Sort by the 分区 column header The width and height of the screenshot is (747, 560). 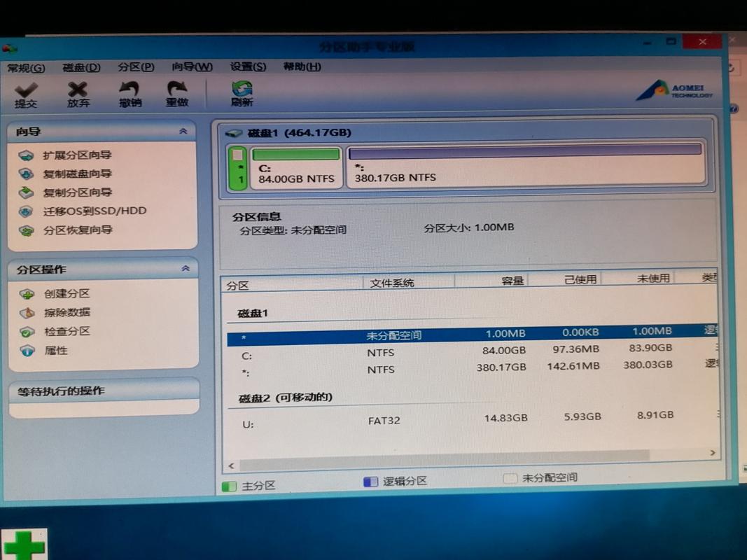293,283
